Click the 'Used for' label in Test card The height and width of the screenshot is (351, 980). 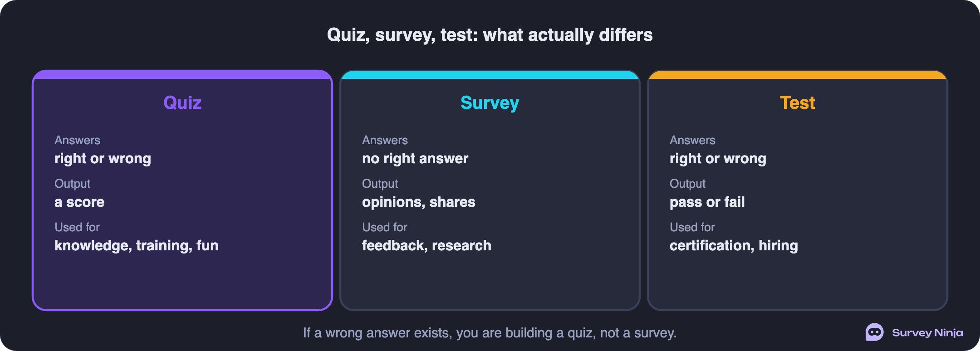point(692,227)
